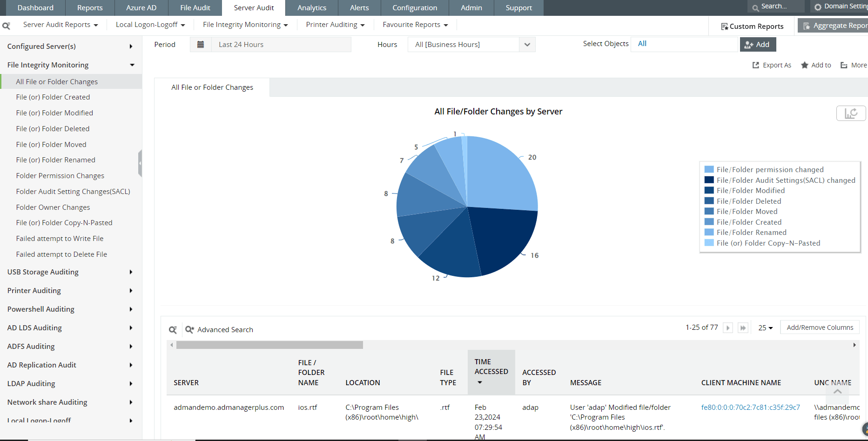
Task: Click the next page arrow icon
Action: [728, 328]
